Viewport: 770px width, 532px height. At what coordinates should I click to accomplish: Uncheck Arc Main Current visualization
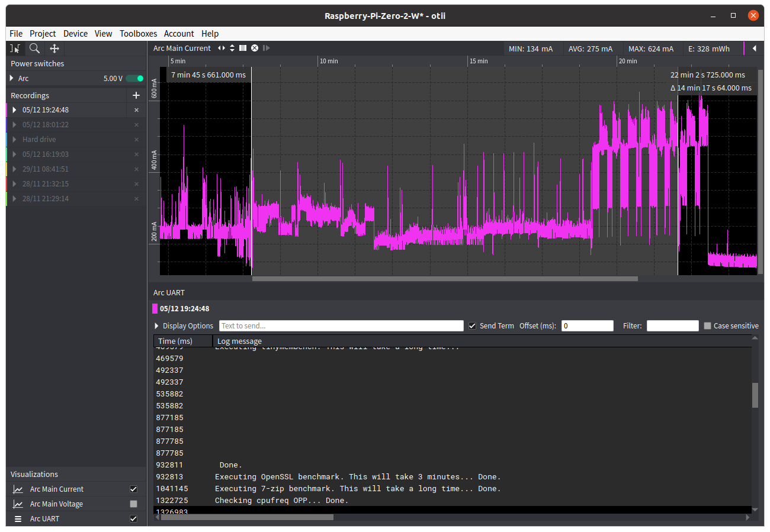pos(133,489)
